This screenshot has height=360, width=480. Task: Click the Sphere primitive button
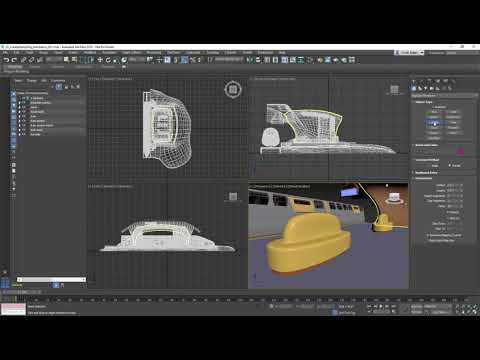point(433,117)
